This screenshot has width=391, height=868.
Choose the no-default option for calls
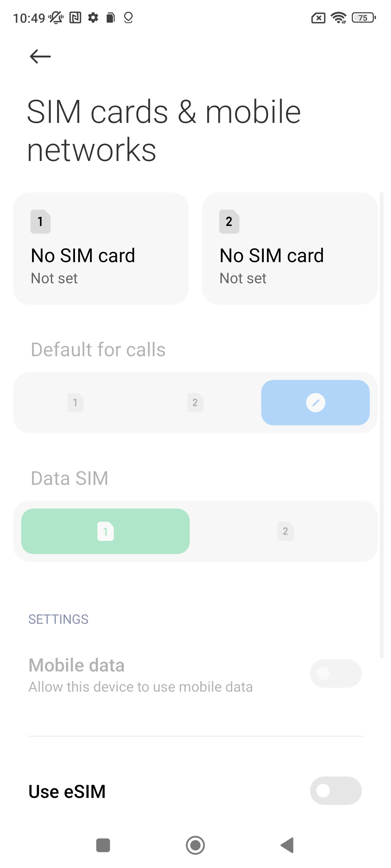(315, 402)
